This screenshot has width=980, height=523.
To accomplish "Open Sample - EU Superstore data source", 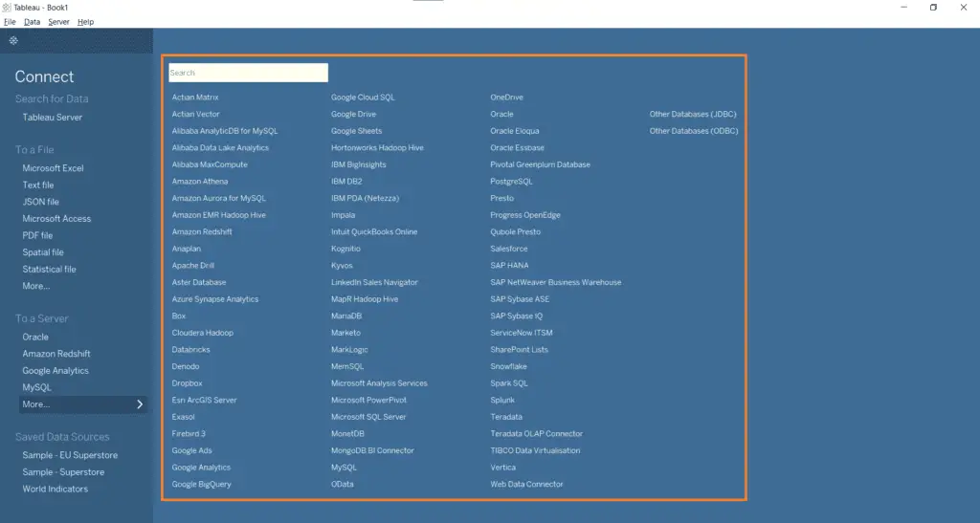I will [x=70, y=456].
